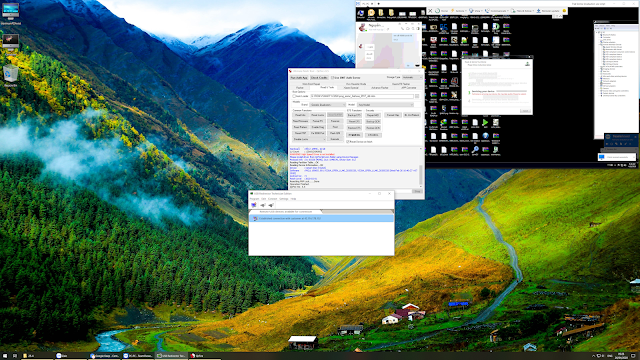Open the Brand dropdown in flash tool

(327, 105)
